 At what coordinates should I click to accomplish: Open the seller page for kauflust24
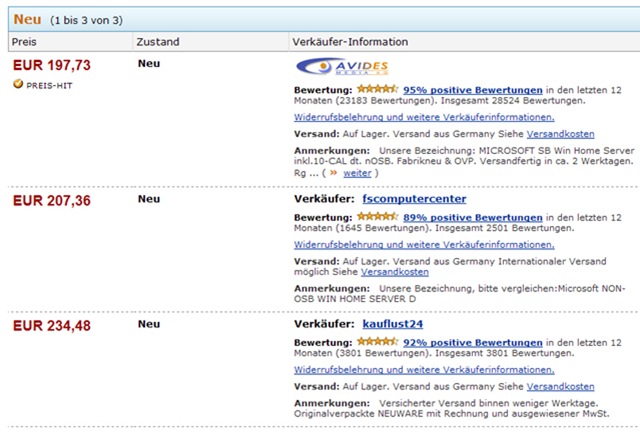coord(393,324)
